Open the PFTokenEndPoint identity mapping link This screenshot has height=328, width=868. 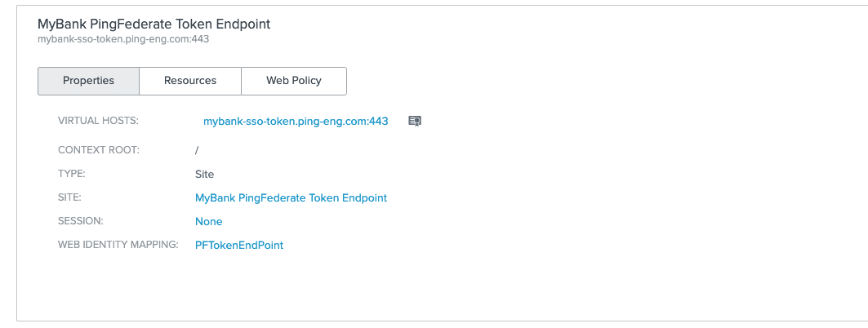(x=239, y=245)
